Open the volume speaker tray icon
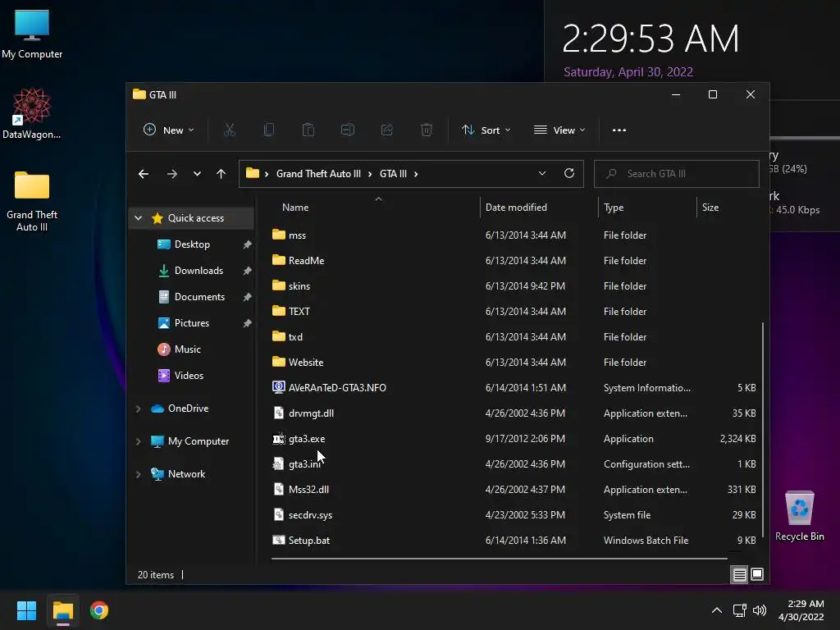 (x=759, y=610)
